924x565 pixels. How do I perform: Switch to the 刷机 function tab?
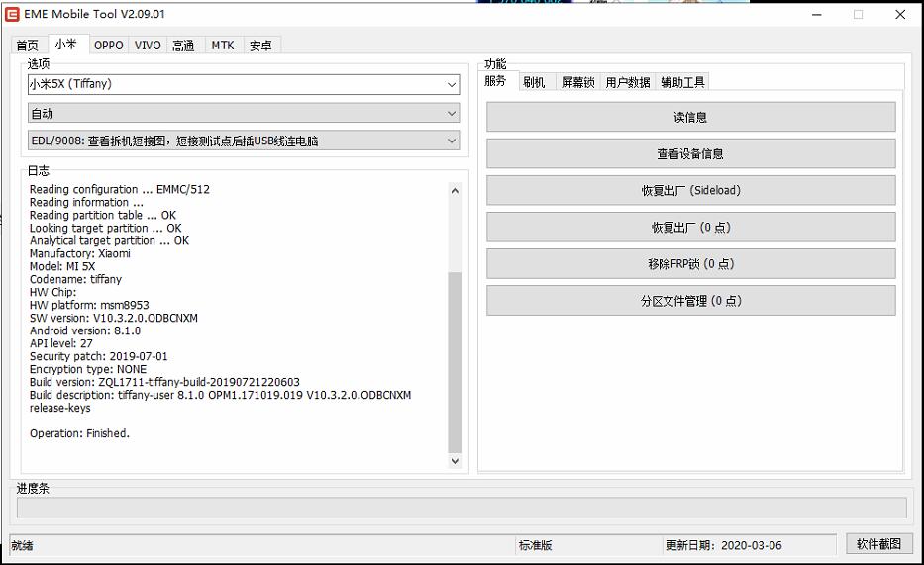coord(534,82)
